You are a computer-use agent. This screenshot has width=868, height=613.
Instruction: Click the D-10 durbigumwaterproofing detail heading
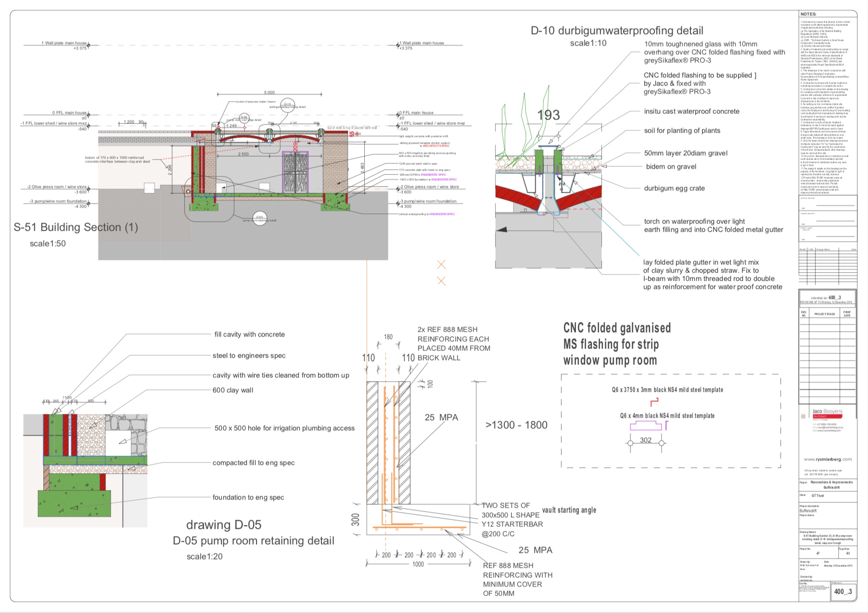coord(617,31)
